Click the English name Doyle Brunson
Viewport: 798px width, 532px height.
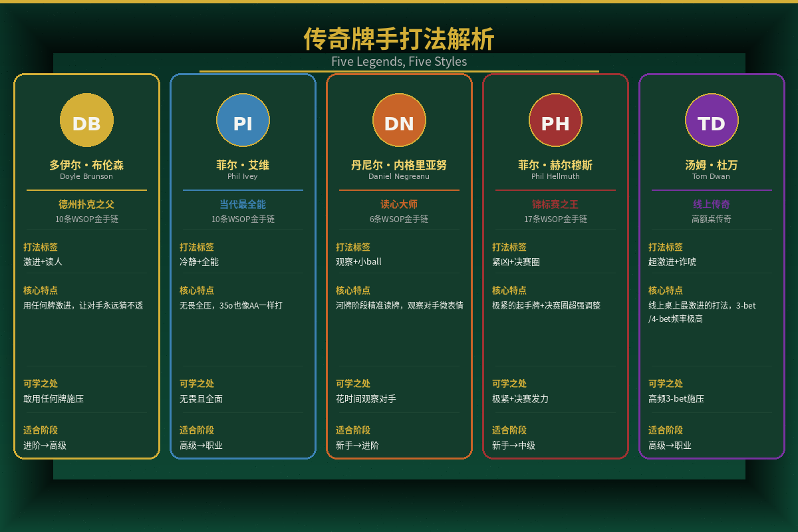click(x=86, y=177)
